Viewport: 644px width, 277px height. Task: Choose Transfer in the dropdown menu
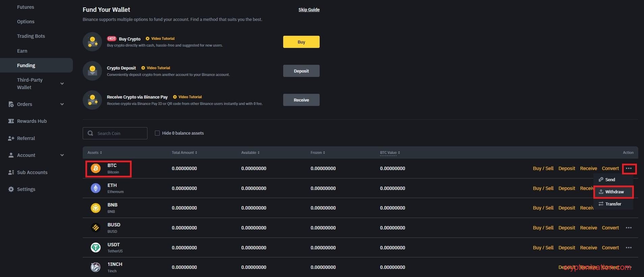click(x=613, y=204)
